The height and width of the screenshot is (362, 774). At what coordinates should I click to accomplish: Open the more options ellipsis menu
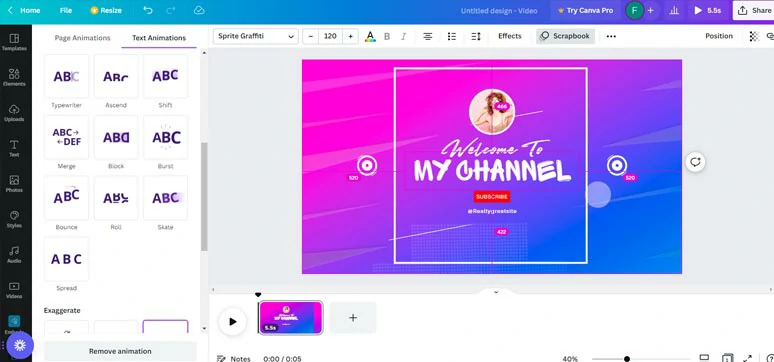point(611,36)
